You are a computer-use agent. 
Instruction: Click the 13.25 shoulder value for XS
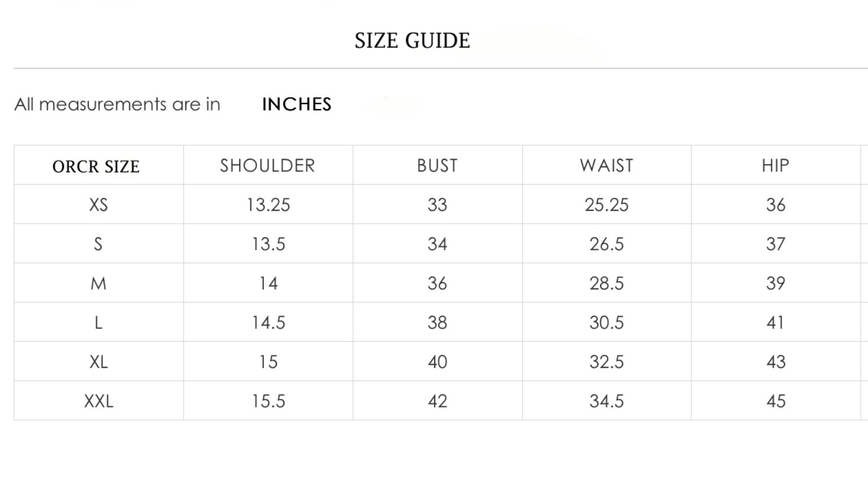coord(268,205)
